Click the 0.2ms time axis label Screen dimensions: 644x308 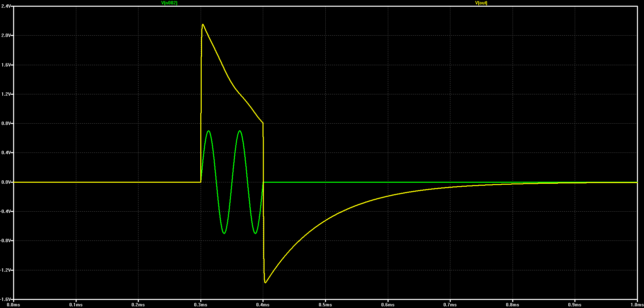tap(138, 305)
